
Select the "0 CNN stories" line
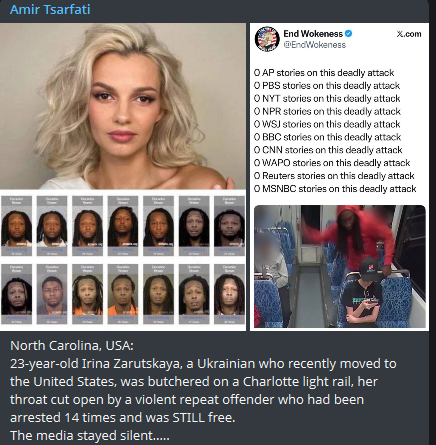tap(328, 150)
